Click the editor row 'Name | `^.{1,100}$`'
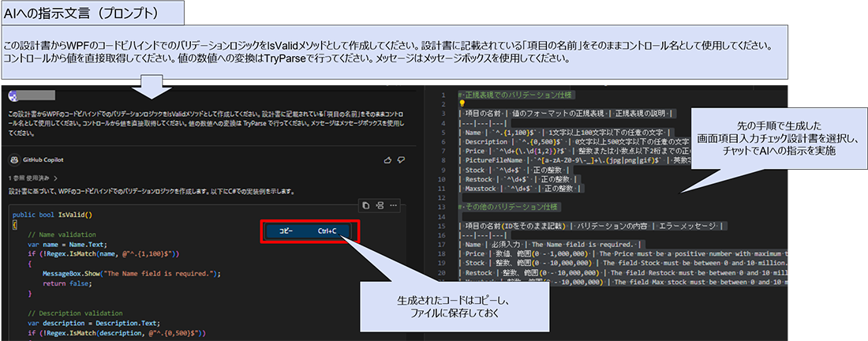Screen dimensions: 868x341 (566, 132)
